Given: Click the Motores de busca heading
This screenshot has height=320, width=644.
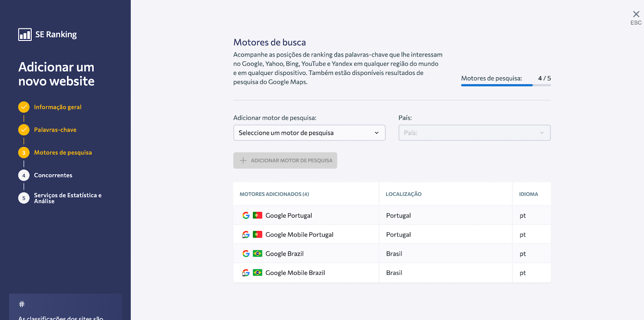Looking at the screenshot, I should (270, 42).
